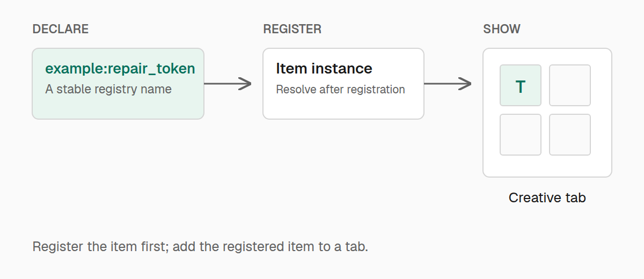Click the "Register the item first" footer note
Viewport: 644px width, 279px height.
pyautogui.click(x=200, y=247)
